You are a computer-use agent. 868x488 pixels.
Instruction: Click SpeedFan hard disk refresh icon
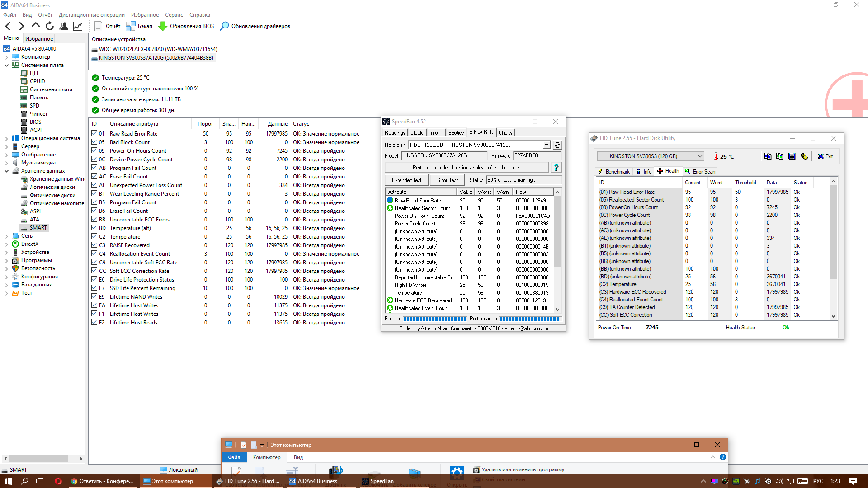coord(557,145)
